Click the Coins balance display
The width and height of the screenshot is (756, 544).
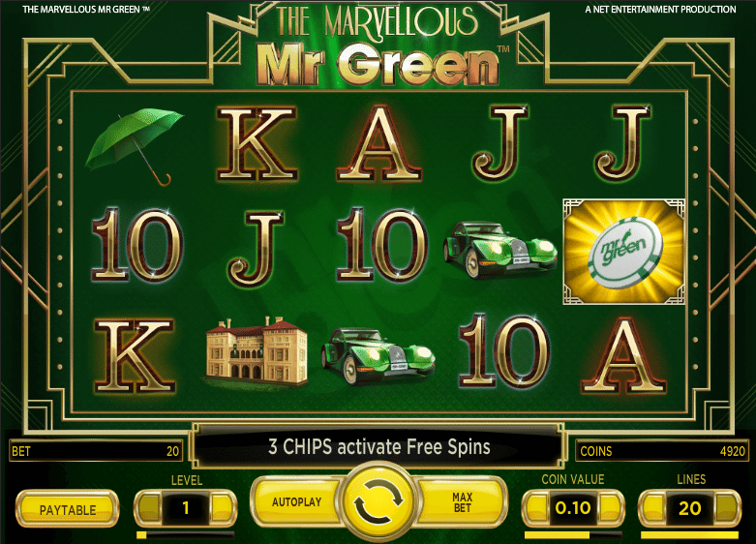click(x=662, y=451)
